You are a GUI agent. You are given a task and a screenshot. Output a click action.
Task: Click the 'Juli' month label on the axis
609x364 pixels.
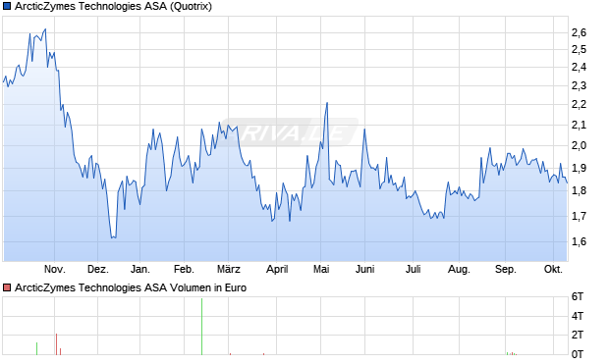pyautogui.click(x=413, y=269)
